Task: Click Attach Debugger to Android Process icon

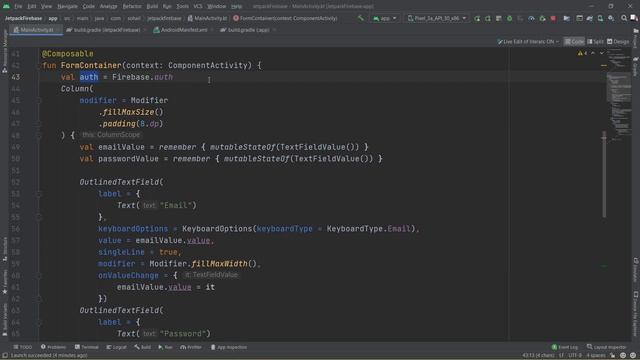Action: tap(542, 18)
